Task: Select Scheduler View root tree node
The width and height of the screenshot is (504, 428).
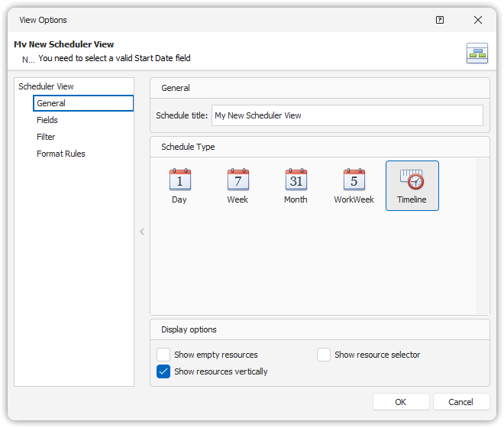Action: [46, 86]
